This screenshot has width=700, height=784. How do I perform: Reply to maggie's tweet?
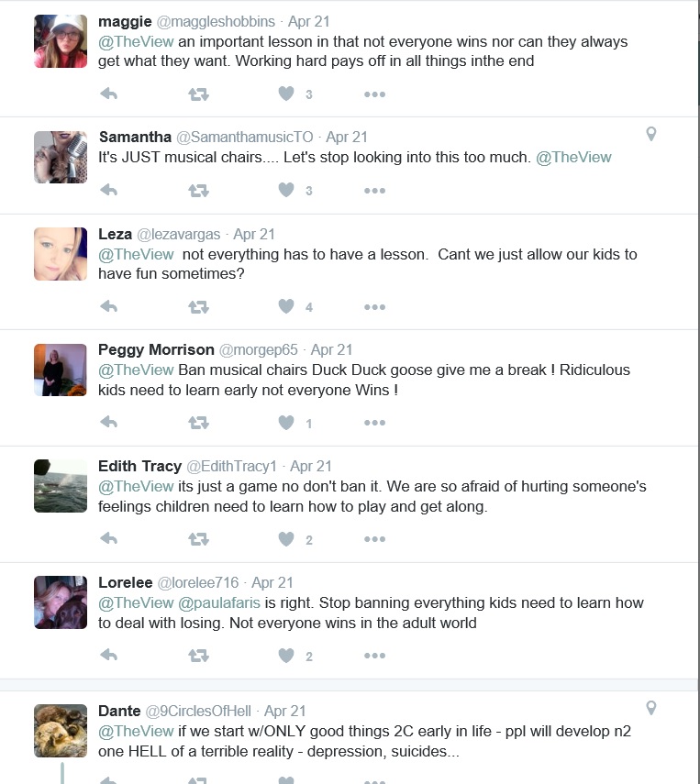108,94
